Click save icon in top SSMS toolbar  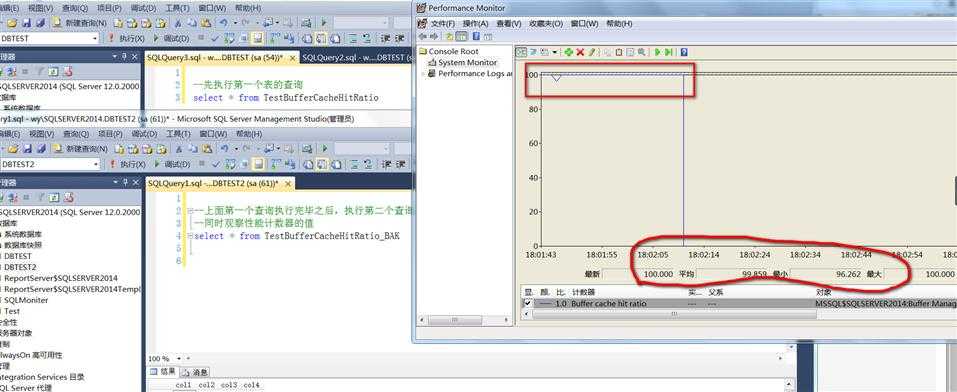click(x=26, y=23)
